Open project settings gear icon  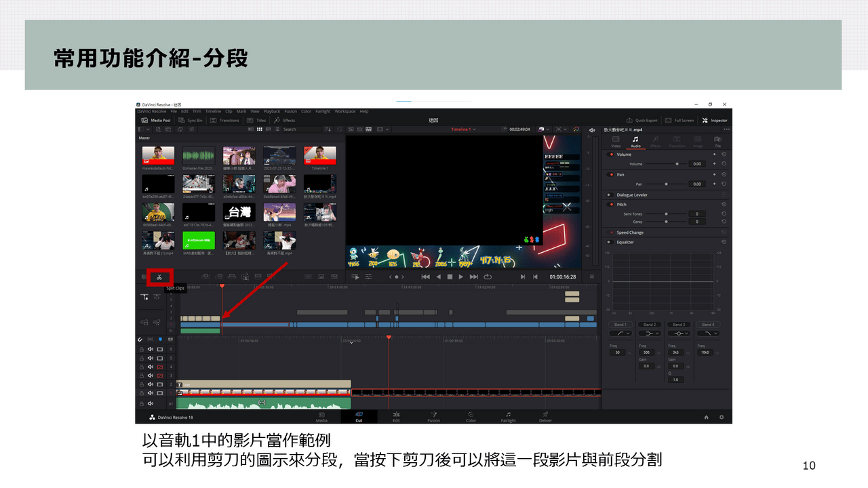[722, 417]
